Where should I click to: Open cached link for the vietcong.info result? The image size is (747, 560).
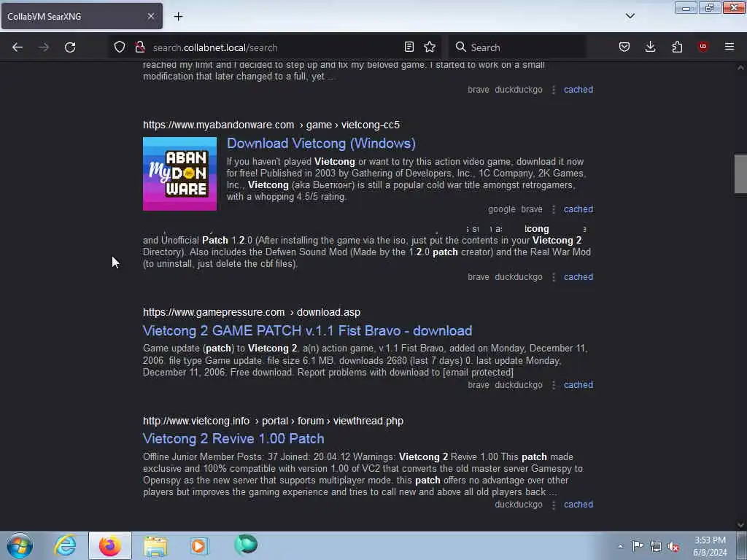tap(578, 505)
